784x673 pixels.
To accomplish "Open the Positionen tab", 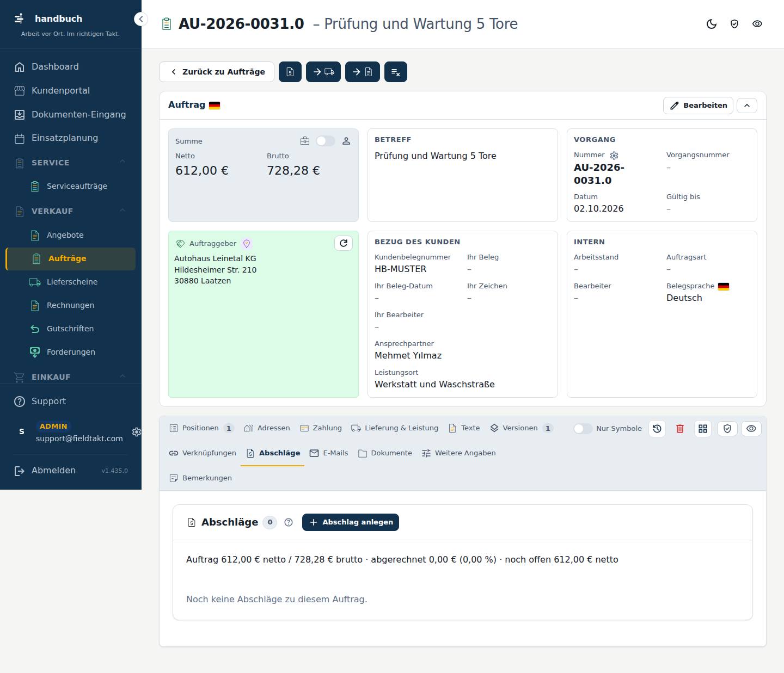I will (x=201, y=428).
